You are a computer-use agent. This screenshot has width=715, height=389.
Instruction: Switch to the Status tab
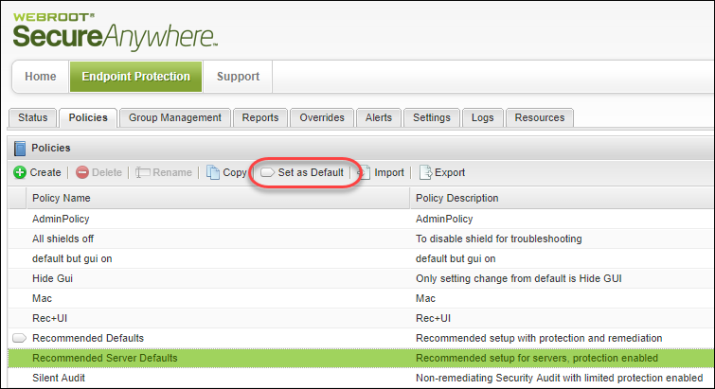point(33,118)
